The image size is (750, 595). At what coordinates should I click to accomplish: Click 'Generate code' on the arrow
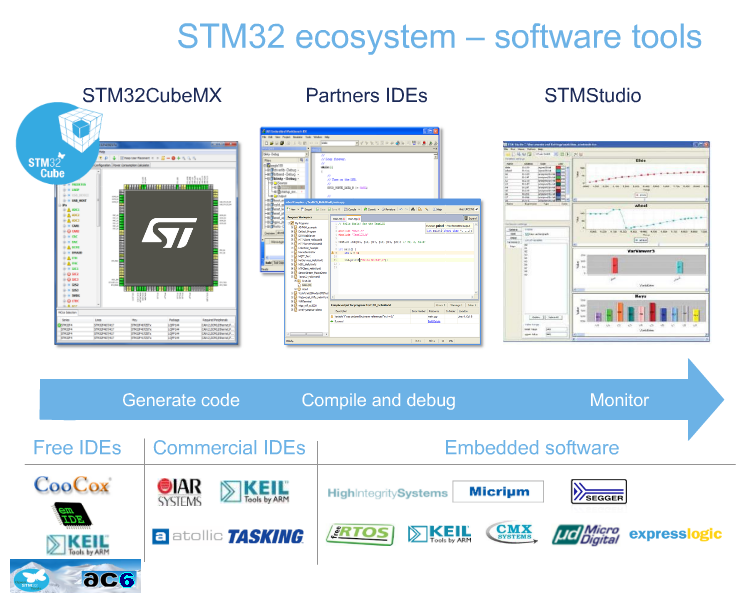click(181, 400)
